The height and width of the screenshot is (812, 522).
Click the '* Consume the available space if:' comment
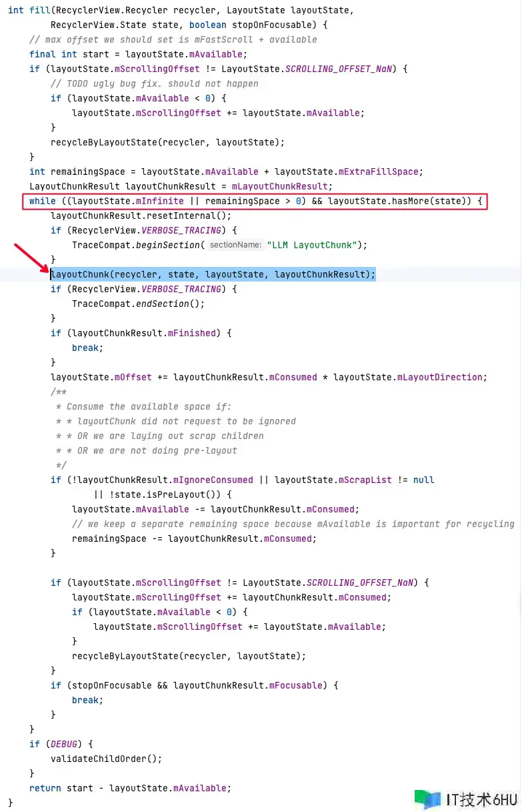tap(144, 406)
